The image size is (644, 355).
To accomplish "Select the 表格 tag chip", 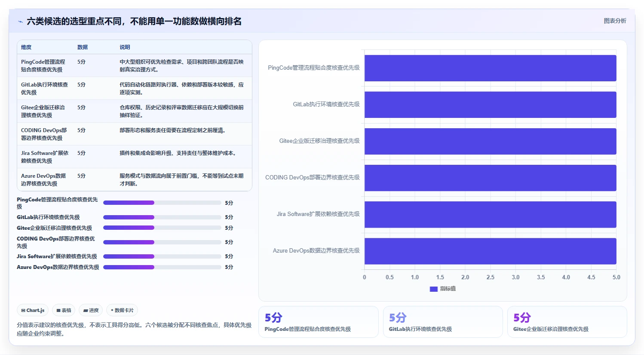I will pyautogui.click(x=64, y=310).
